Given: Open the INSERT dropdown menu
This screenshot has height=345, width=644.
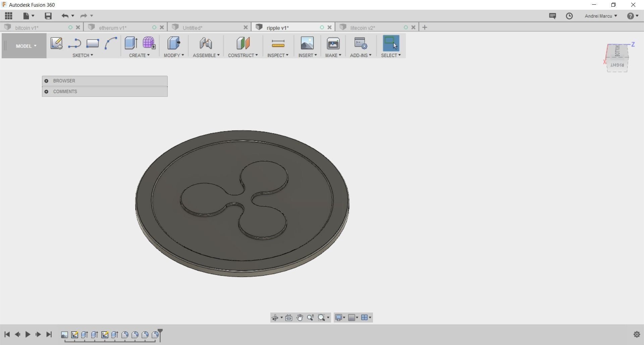Looking at the screenshot, I should pos(308,55).
